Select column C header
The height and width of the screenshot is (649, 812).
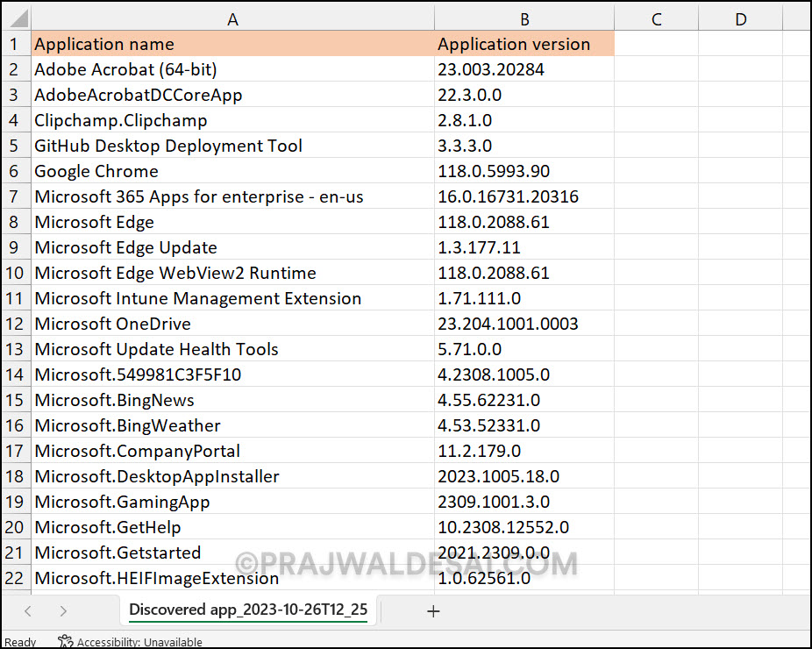point(656,18)
